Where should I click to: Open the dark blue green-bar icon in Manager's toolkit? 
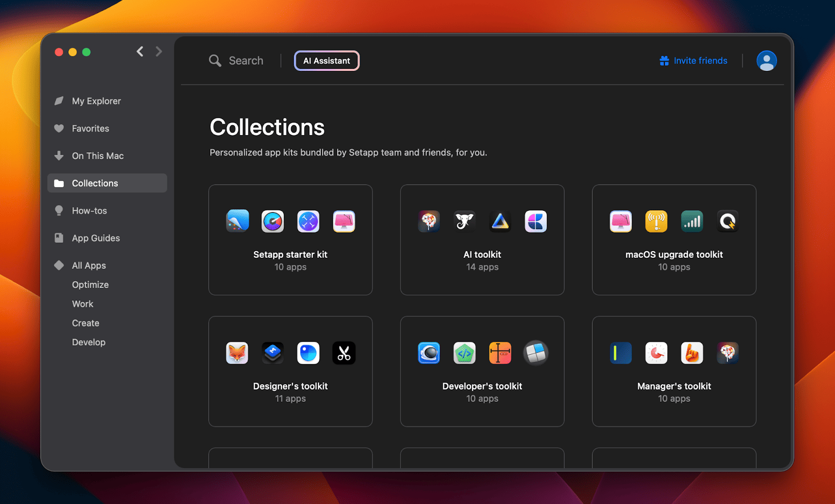(x=621, y=353)
